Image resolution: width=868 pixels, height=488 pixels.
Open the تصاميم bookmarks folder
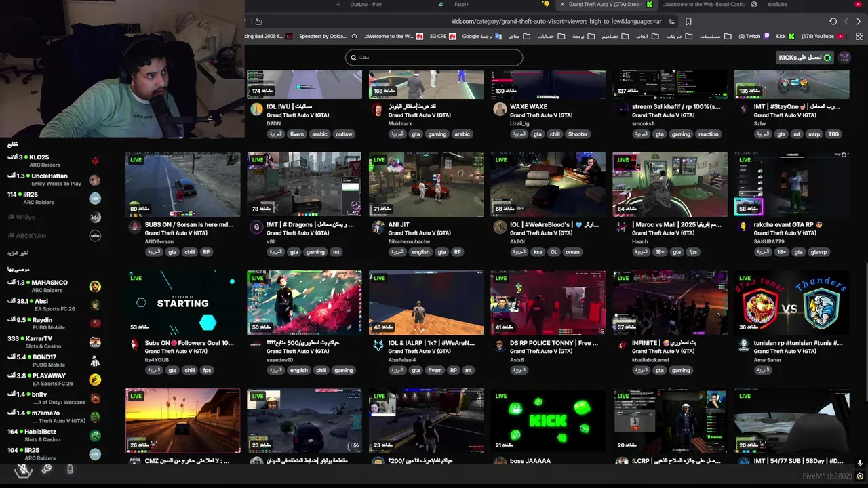click(x=615, y=36)
